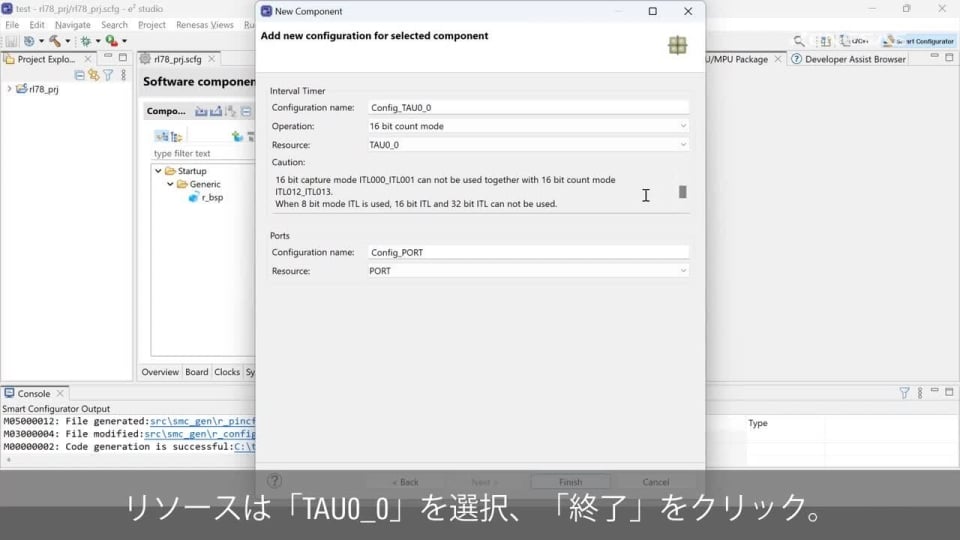The width and height of the screenshot is (960, 540).
Task: Switch to the Developer Assist Browser tab
Action: pyautogui.click(x=848, y=59)
